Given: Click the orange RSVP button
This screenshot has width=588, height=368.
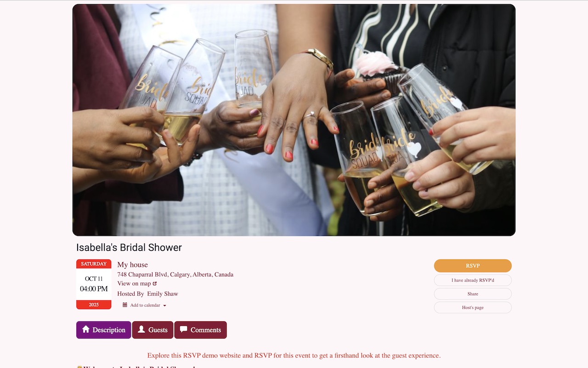Looking at the screenshot, I should 473,266.
